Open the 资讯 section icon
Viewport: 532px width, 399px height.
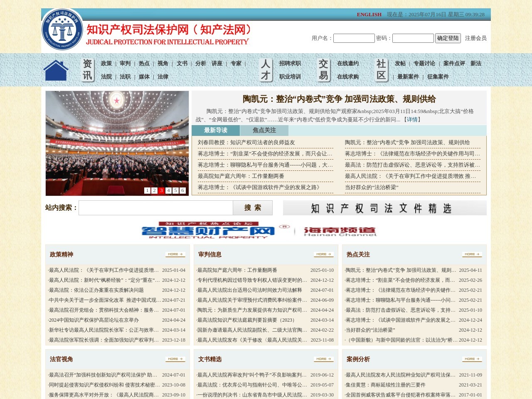tap(87, 70)
